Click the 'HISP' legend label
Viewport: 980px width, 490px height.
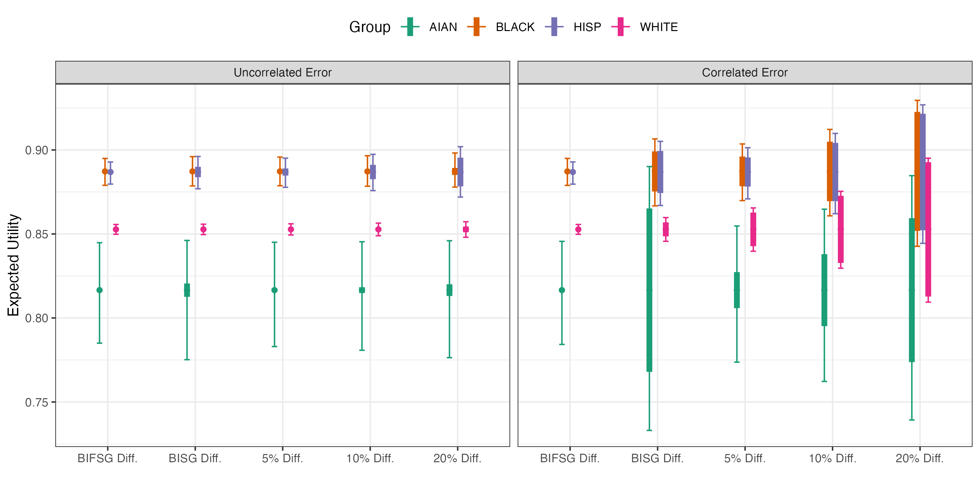click(x=587, y=27)
